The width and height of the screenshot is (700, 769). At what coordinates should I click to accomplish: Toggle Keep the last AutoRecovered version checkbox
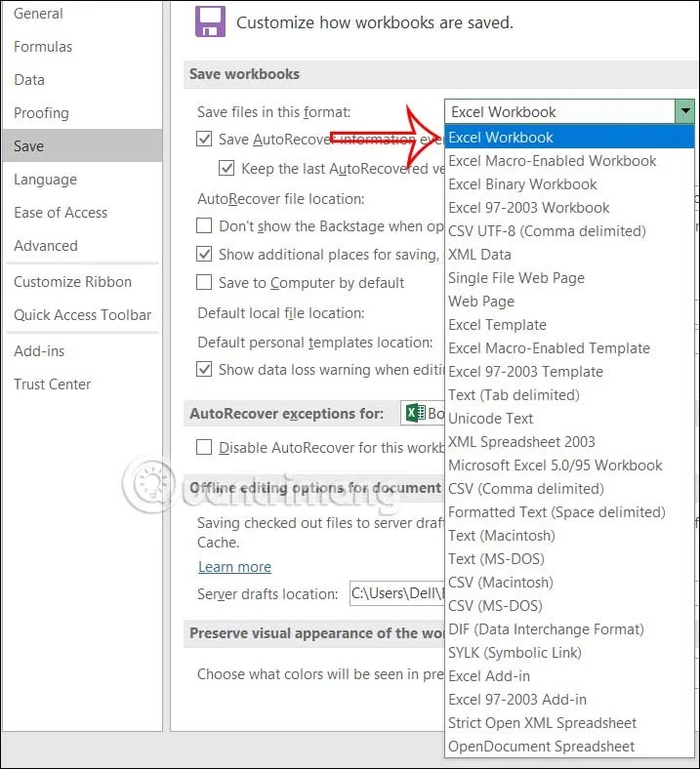[x=226, y=168]
